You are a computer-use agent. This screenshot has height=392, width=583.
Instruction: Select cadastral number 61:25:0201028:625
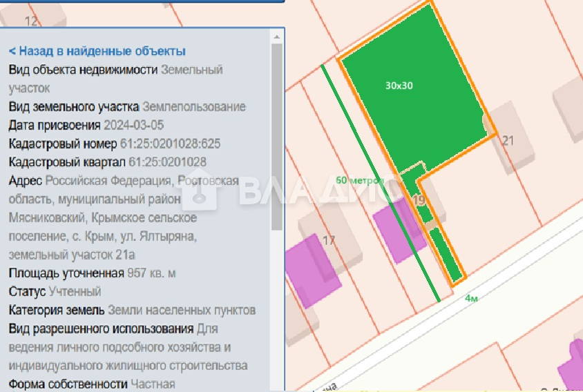click(x=171, y=144)
